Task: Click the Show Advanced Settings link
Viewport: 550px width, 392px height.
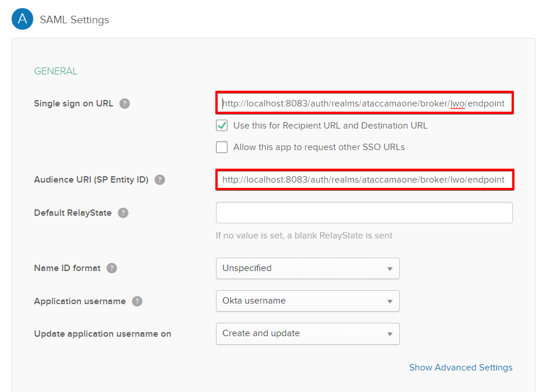Action: [x=460, y=368]
